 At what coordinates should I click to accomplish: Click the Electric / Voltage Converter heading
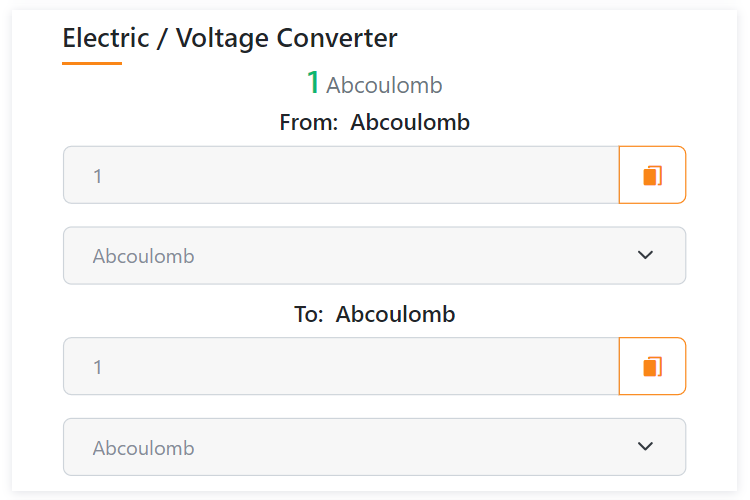[230, 38]
